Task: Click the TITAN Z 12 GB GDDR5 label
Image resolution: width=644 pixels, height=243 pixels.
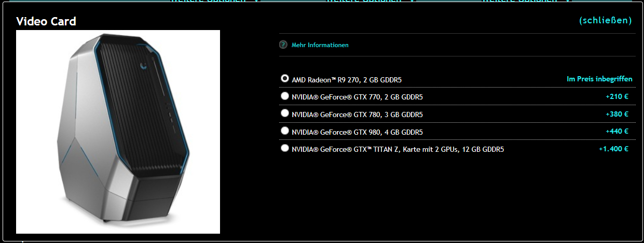Action: 398,149
